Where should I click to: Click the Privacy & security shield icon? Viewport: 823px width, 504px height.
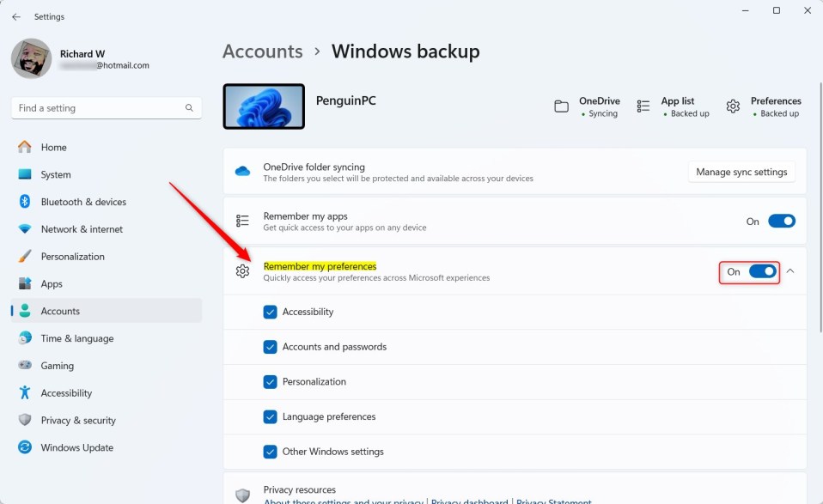pyautogui.click(x=25, y=420)
